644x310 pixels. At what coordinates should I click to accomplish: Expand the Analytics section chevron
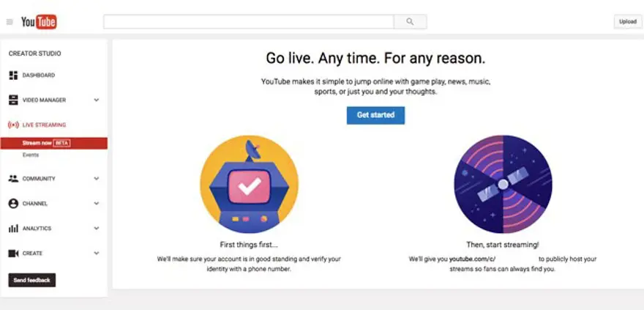point(97,229)
